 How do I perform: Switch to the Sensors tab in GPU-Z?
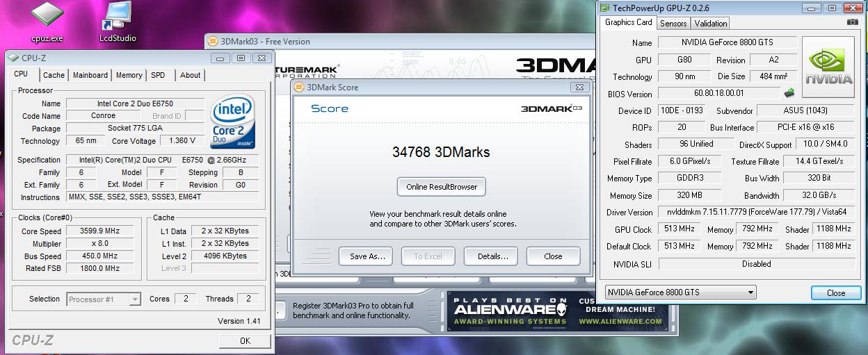673,24
